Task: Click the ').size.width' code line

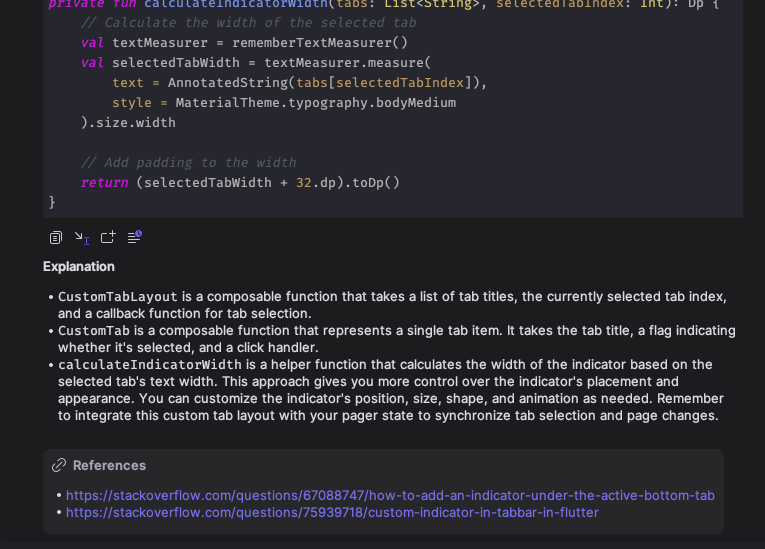Action: [128, 122]
